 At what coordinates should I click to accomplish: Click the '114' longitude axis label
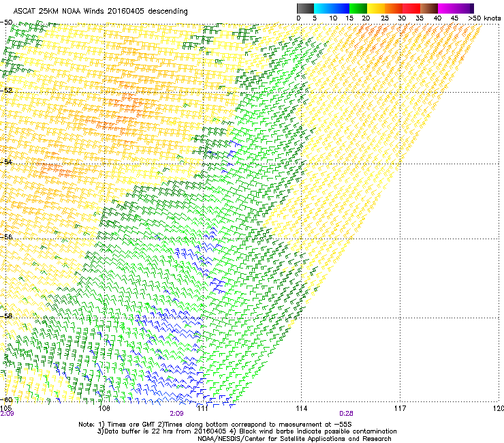click(x=302, y=408)
